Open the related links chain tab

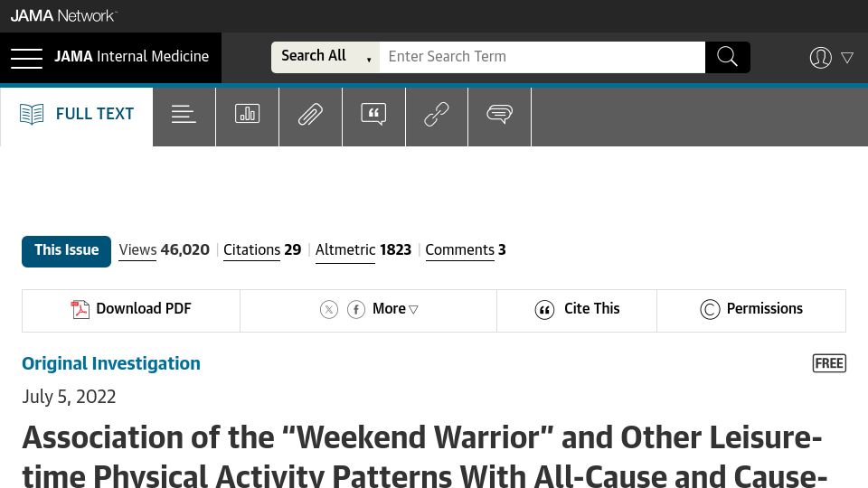pyautogui.click(x=437, y=115)
